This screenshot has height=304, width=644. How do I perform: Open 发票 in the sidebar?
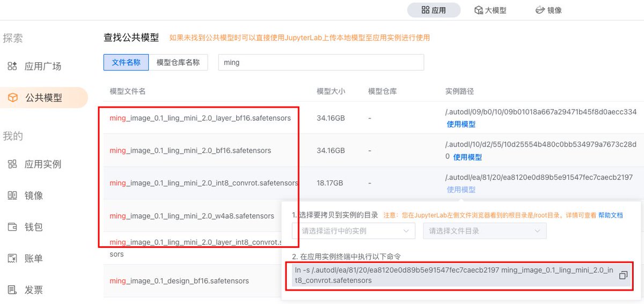(34, 290)
